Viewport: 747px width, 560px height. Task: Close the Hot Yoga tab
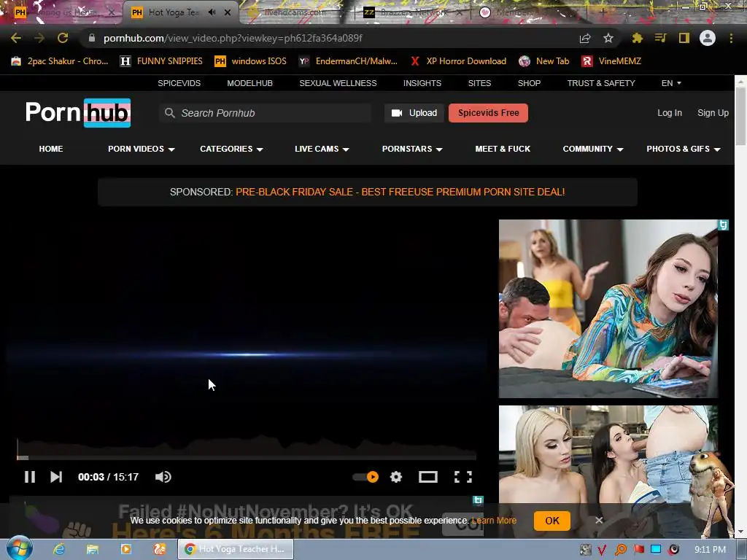point(228,12)
